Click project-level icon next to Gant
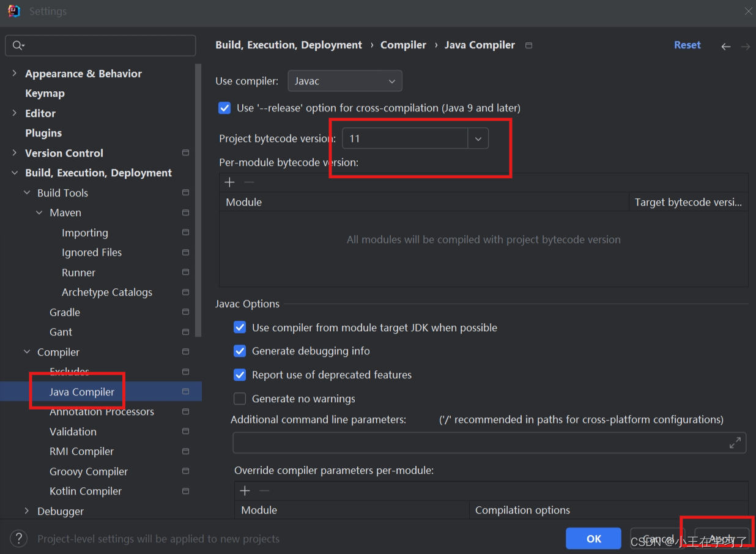The image size is (756, 554). pyautogui.click(x=185, y=332)
